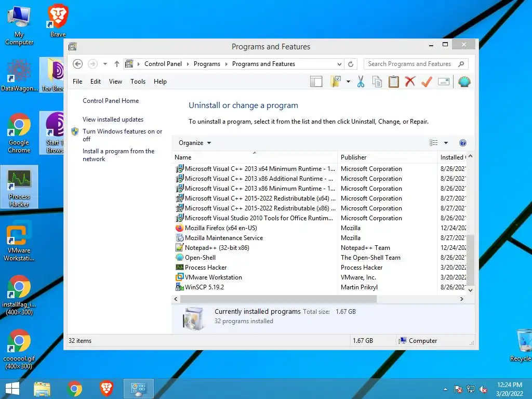Select Microsoft Visual Studio 2010 Tools for Office Runtime
The width and height of the screenshot is (532, 399).
click(259, 218)
